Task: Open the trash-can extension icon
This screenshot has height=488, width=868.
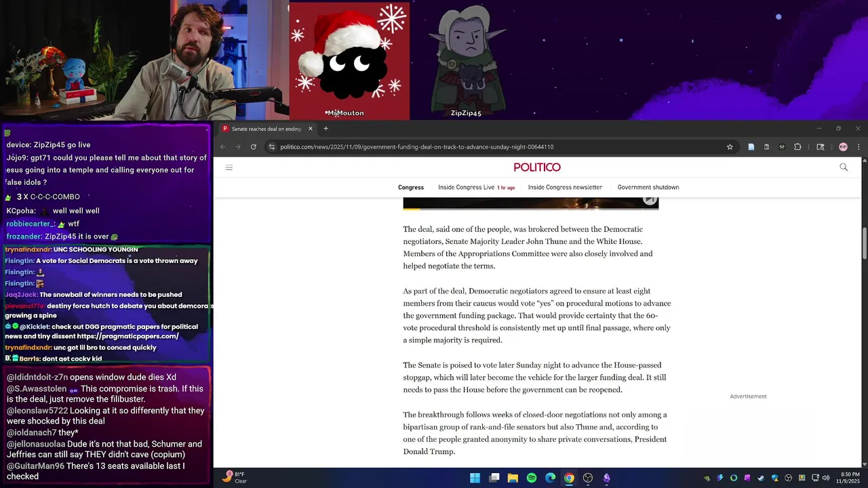Action: click(766, 146)
